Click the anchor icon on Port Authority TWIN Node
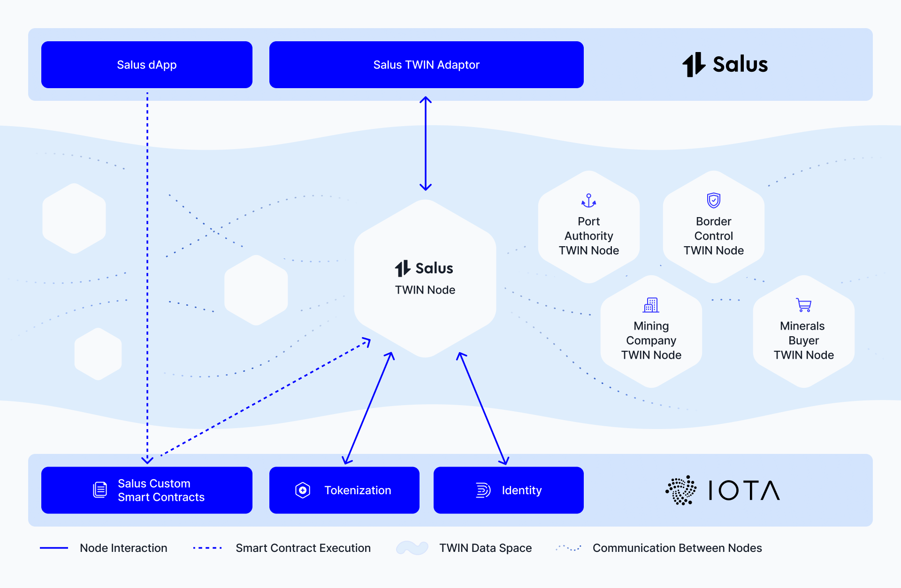Viewport: 901px width, 588px height. pos(589,202)
